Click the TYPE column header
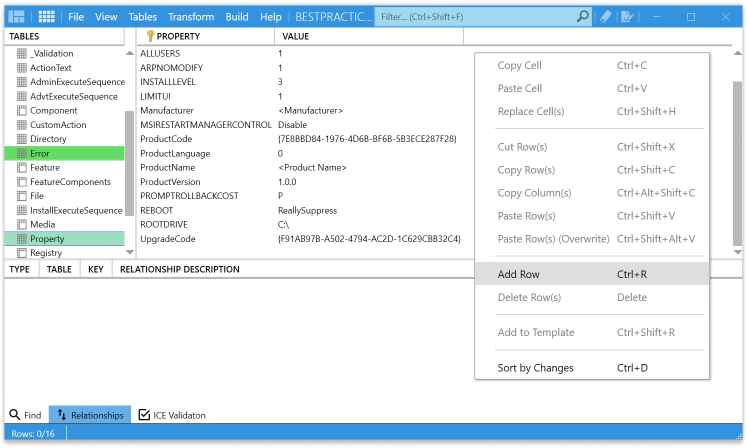The height and width of the screenshot is (448, 747). [x=19, y=269]
